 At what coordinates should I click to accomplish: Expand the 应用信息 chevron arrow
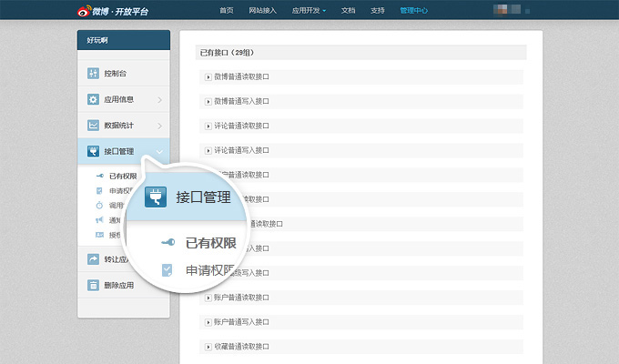point(159,100)
